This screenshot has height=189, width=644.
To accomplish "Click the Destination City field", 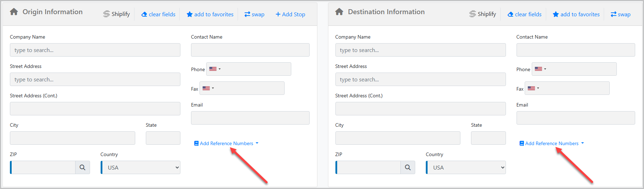I will 398,138.
